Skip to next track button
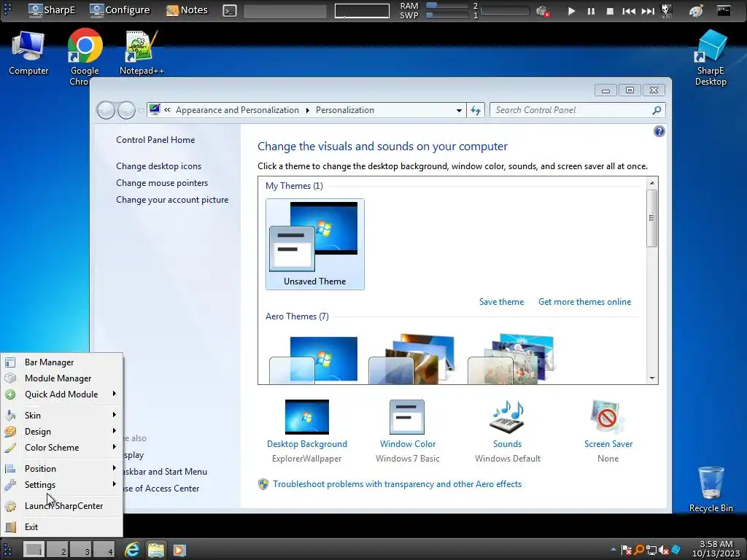The image size is (747, 560). [648, 11]
